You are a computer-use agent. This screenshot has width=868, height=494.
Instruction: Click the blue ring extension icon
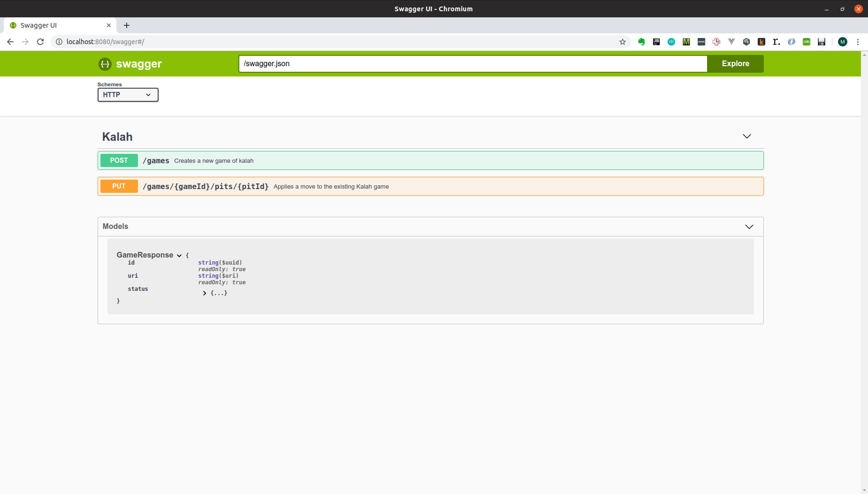(x=792, y=42)
